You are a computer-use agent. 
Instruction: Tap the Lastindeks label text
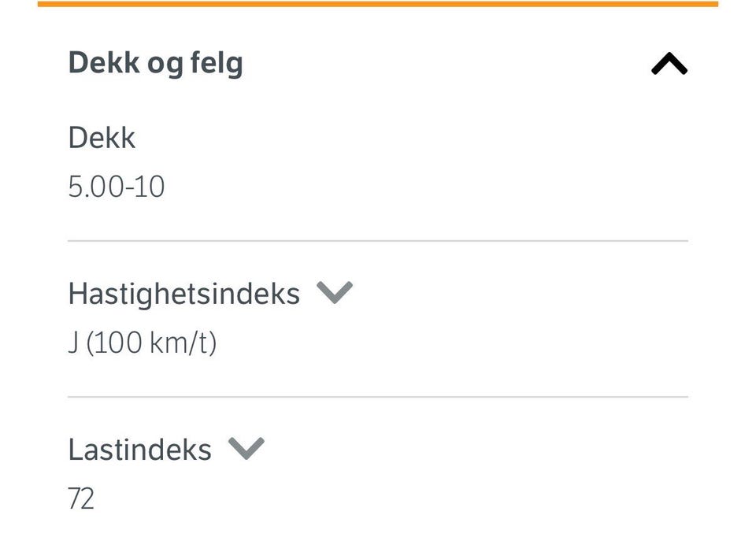coord(139,450)
